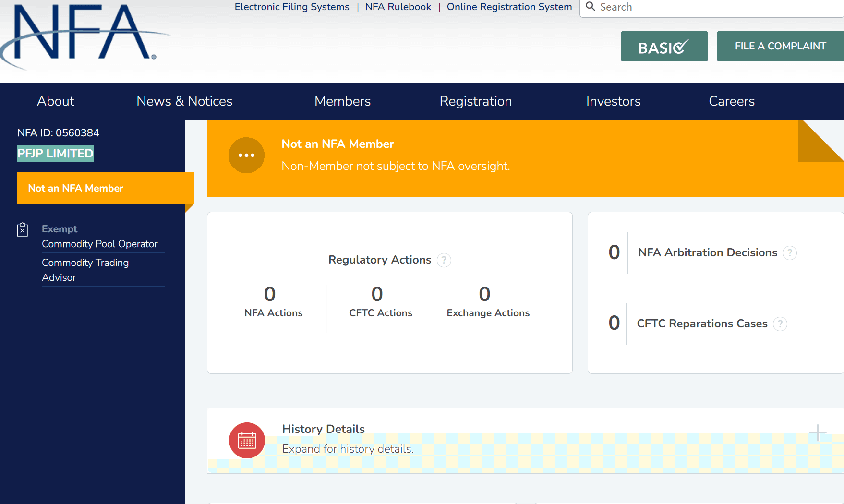
Task: Open the Careers menu
Action: tap(732, 101)
